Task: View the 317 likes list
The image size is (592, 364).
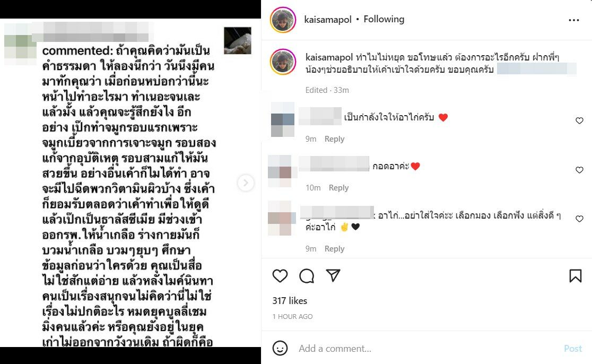Action: [290, 300]
